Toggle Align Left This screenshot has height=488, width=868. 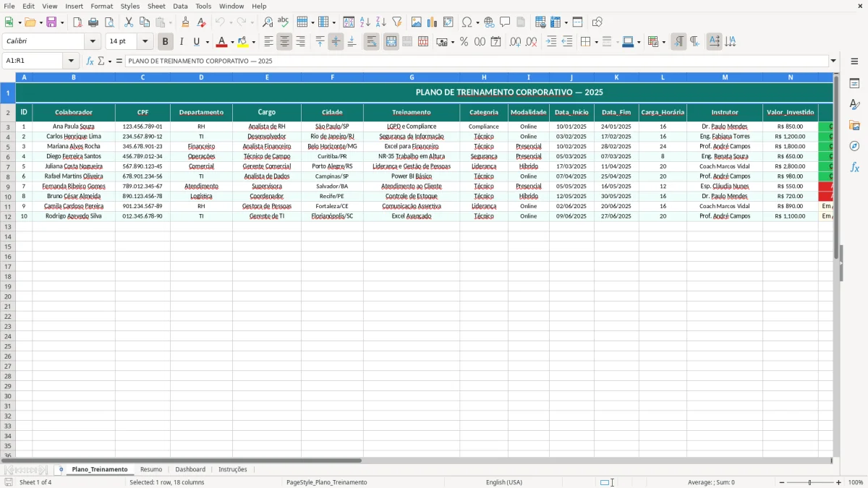coord(268,42)
